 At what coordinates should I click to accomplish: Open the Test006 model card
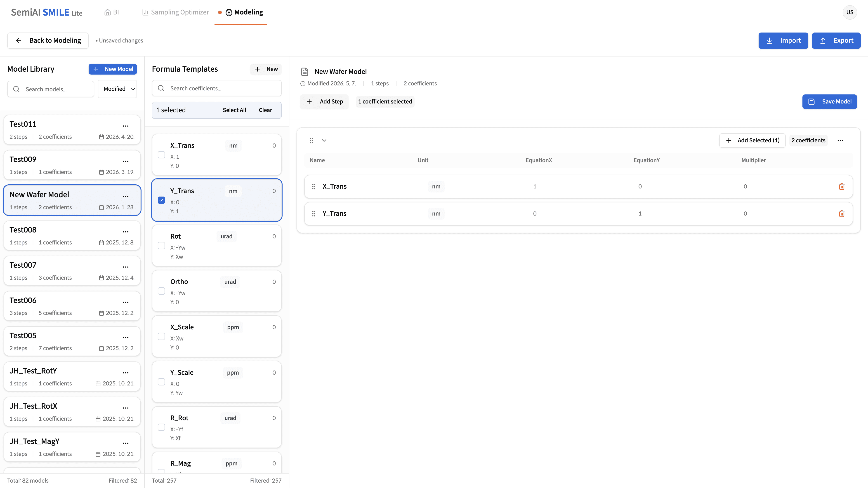[x=72, y=306]
